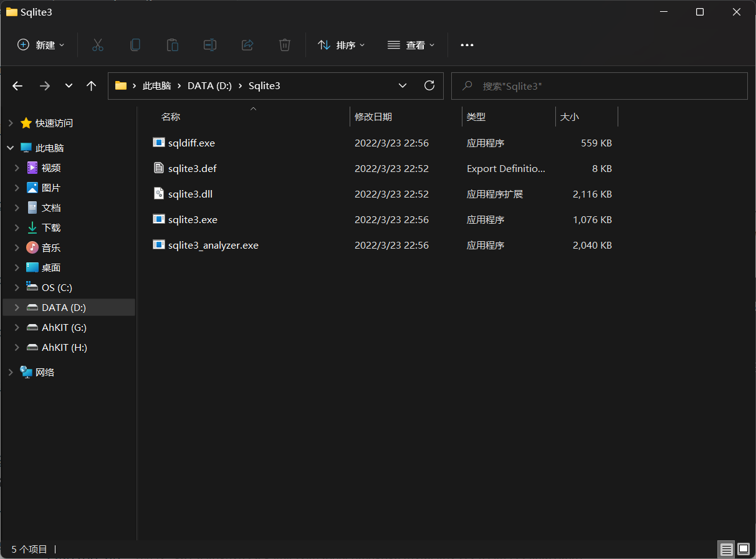
Task: Select AhKIT (G:) drive in sidebar
Action: pyautogui.click(x=64, y=328)
